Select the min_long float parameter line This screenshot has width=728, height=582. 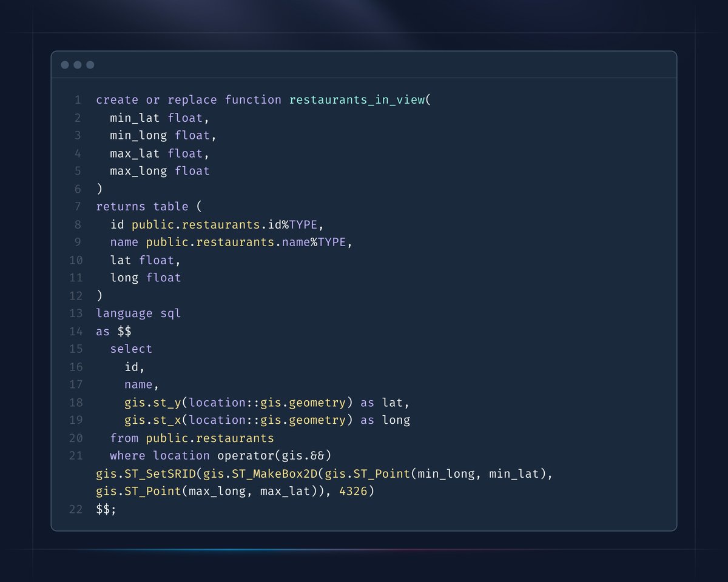pos(163,135)
